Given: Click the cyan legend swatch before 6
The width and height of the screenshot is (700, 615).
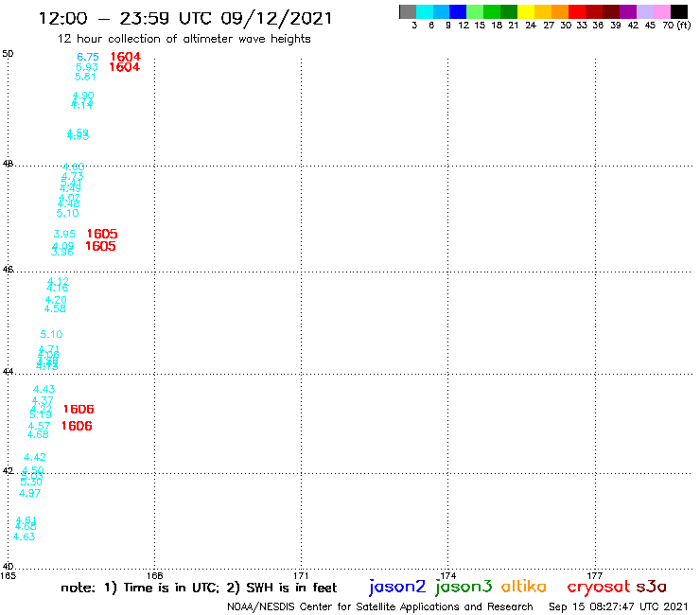Looking at the screenshot, I should pyautogui.click(x=424, y=11).
